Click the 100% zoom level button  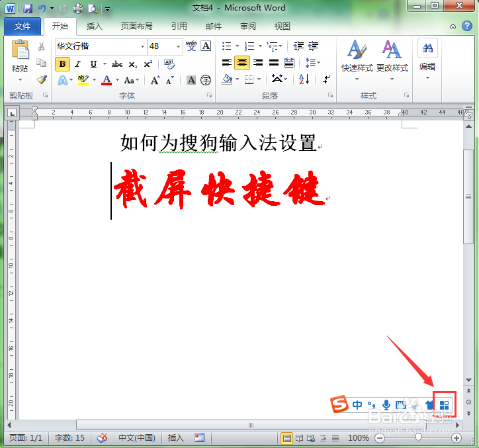point(359,438)
